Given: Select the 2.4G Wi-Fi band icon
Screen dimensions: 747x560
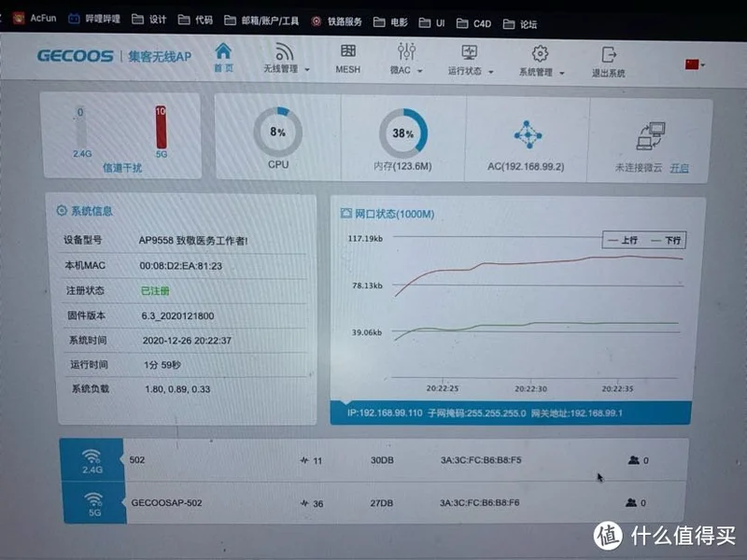Looking at the screenshot, I should click(92, 461).
